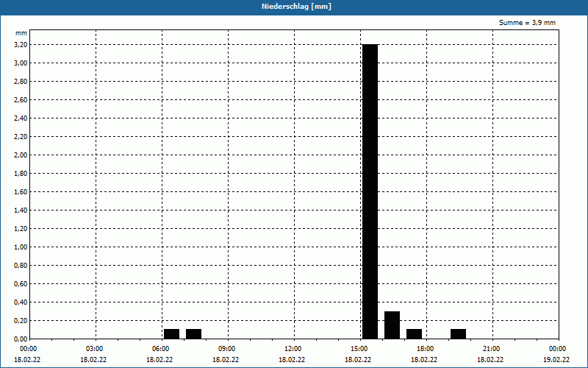588x368 pixels.
Task: Click the '18.02.22' date under 12:00
Action: (292, 360)
